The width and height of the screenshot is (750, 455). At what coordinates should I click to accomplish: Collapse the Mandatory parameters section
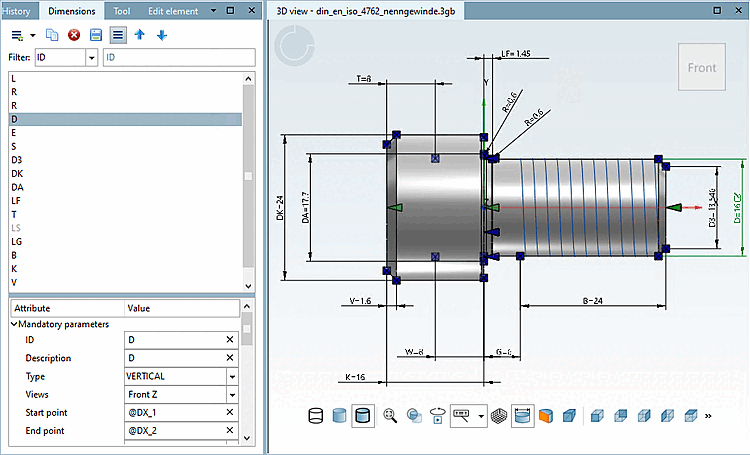tap(14, 324)
